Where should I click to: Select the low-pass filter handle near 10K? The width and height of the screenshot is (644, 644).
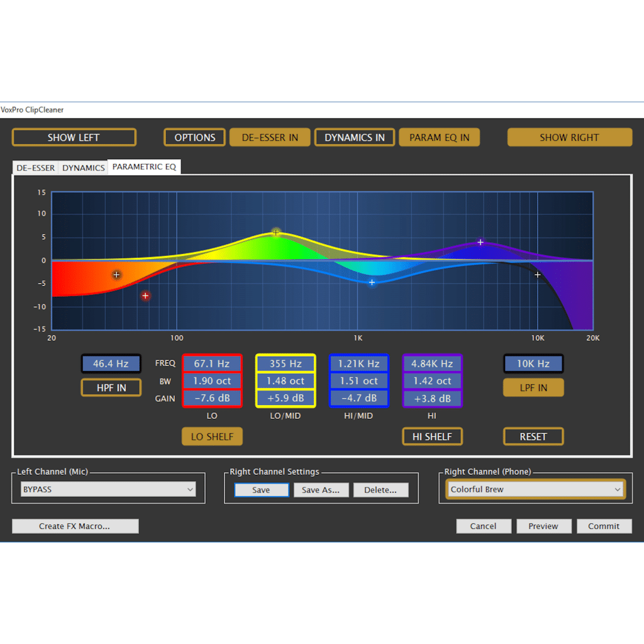coord(538,275)
